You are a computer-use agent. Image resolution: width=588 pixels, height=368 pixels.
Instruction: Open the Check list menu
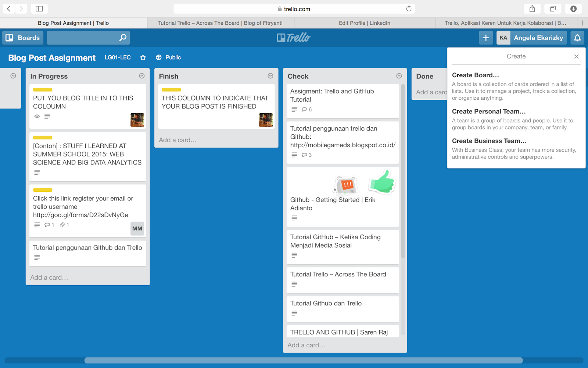point(399,76)
